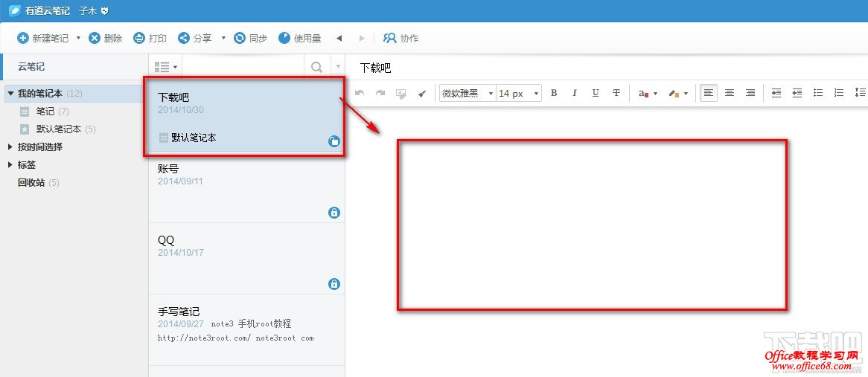Viewport: 868px width, 377px height.
Task: Collapse the 我的笔记本 tree node
Action: (x=10, y=94)
